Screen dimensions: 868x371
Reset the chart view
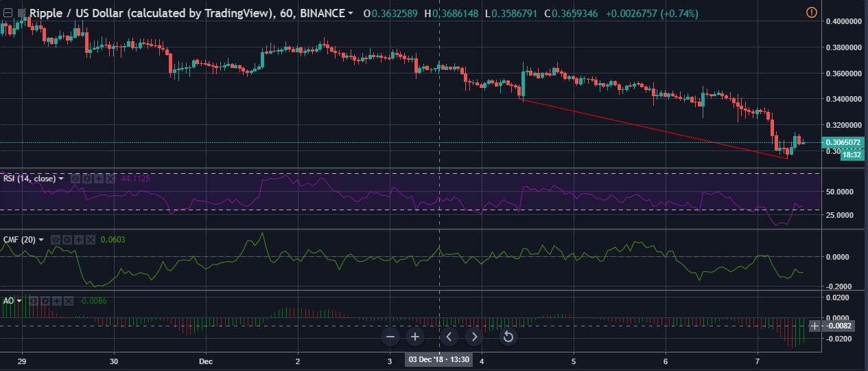coord(508,337)
